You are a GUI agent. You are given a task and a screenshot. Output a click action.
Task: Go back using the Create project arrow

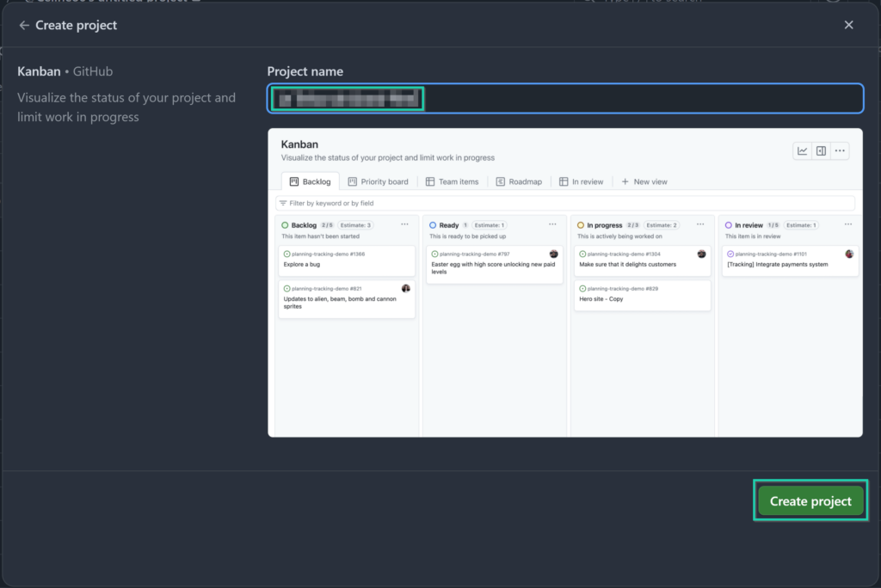tap(23, 25)
